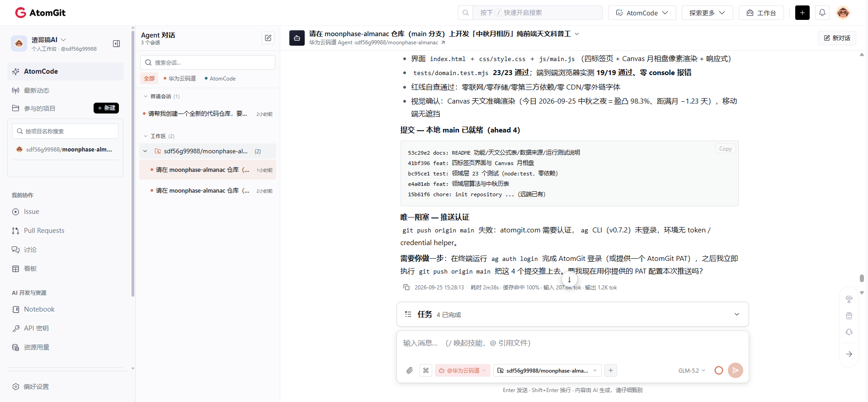Focus the 搜索会话 search field
Screen dimensions: 868x402
click(208, 62)
